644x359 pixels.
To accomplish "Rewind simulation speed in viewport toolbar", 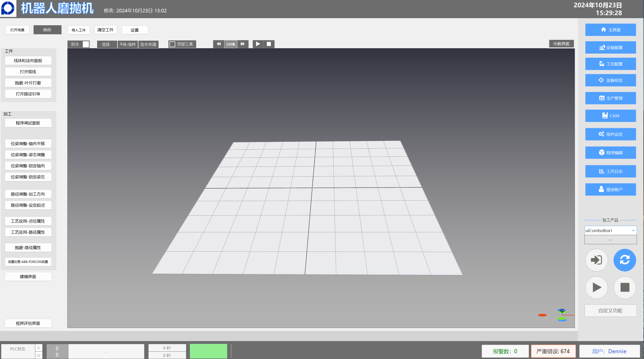I will 219,44.
